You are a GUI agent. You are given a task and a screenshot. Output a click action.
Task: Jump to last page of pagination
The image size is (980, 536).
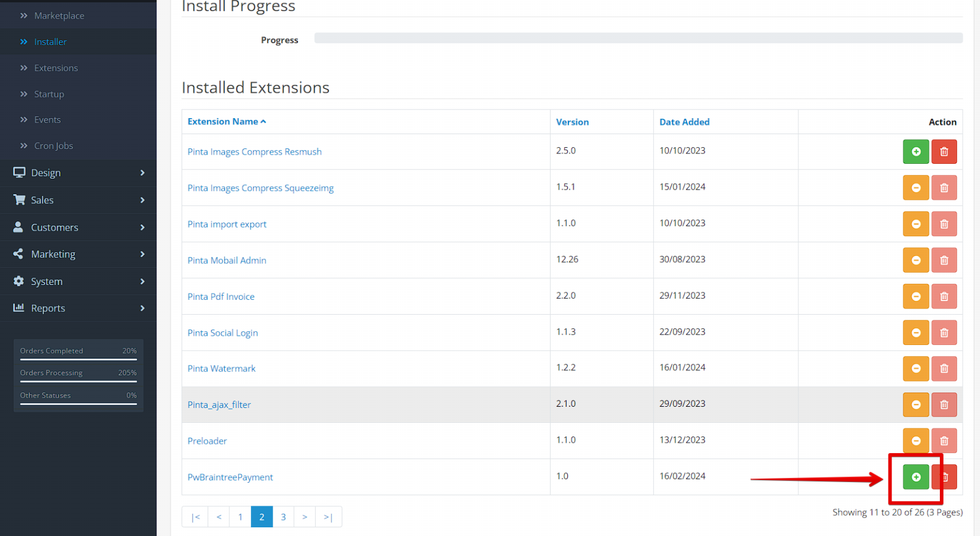[x=329, y=517]
